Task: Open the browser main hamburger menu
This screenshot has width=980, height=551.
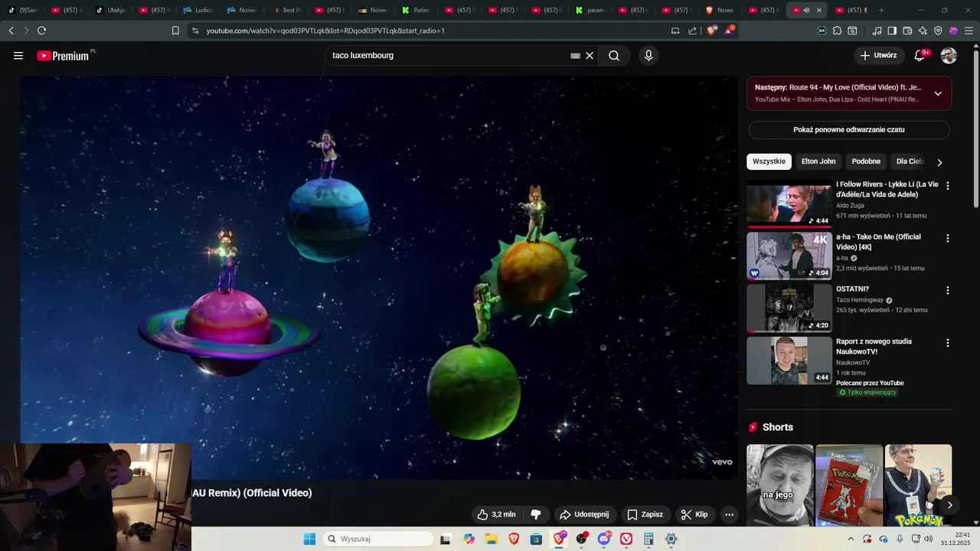Action: [969, 31]
